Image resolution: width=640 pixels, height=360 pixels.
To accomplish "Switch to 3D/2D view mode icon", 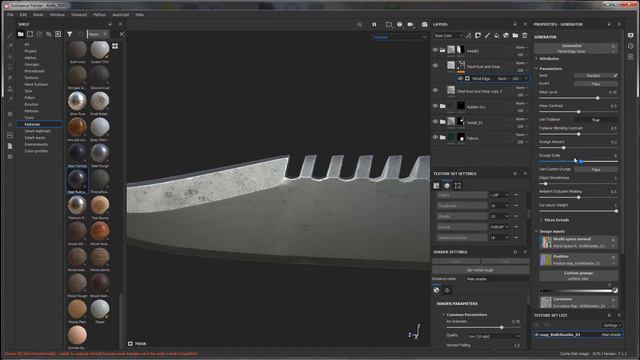I will click(389, 24).
